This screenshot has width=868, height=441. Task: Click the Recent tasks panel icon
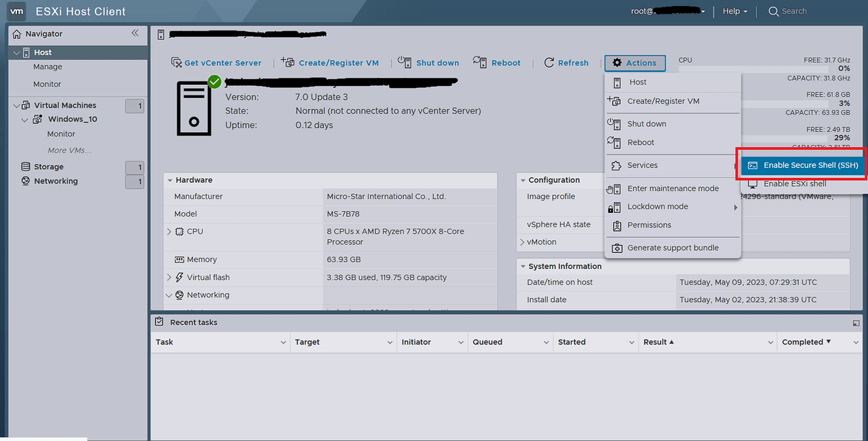coord(159,322)
